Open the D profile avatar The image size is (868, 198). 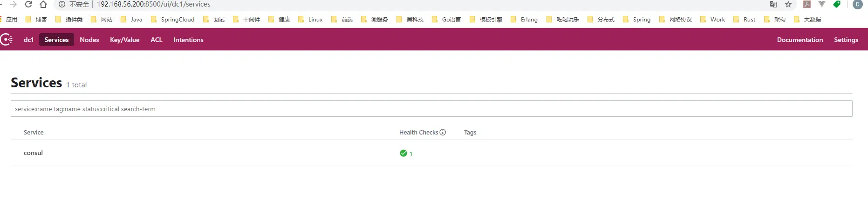857,4
